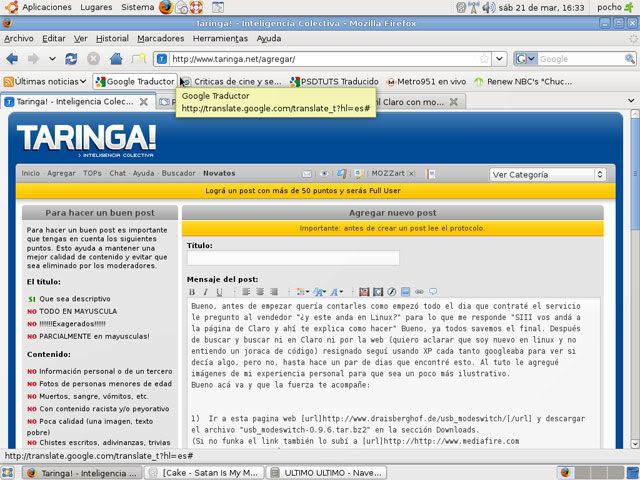640x480 pixels.
Task: Click the volume speaker icon in system tray
Action: 488,7
